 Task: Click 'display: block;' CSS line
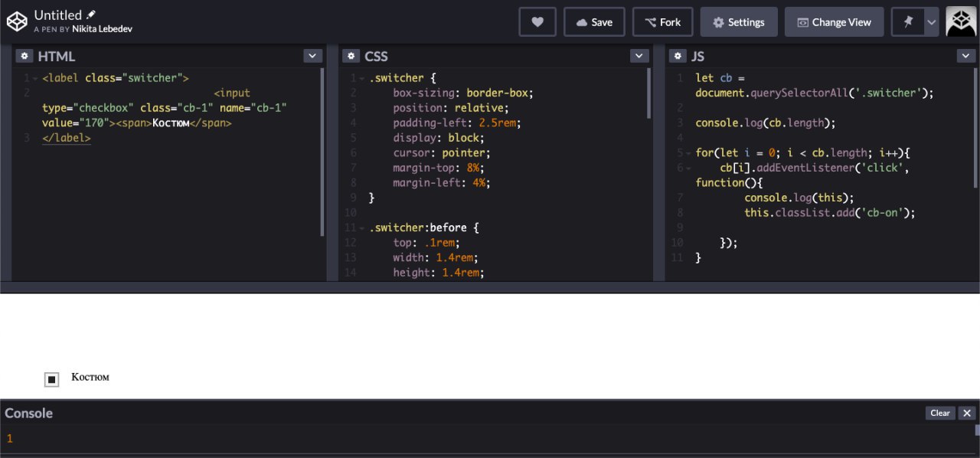[x=439, y=138]
